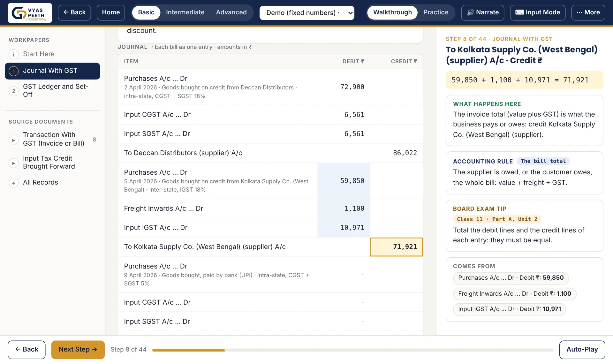The image size is (613, 364).
Task: Open the Demo fixed numbers dropdown
Action: click(307, 13)
